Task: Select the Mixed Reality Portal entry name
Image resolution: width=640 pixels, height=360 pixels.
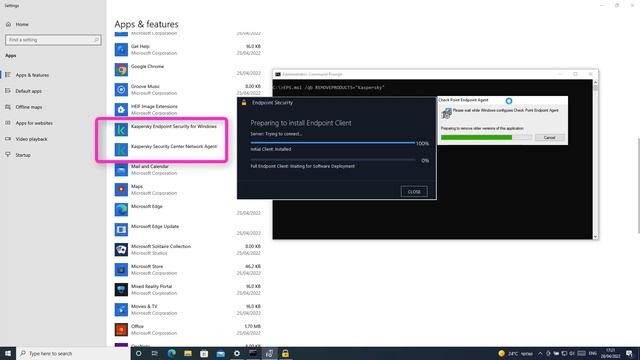Action: pyautogui.click(x=151, y=287)
